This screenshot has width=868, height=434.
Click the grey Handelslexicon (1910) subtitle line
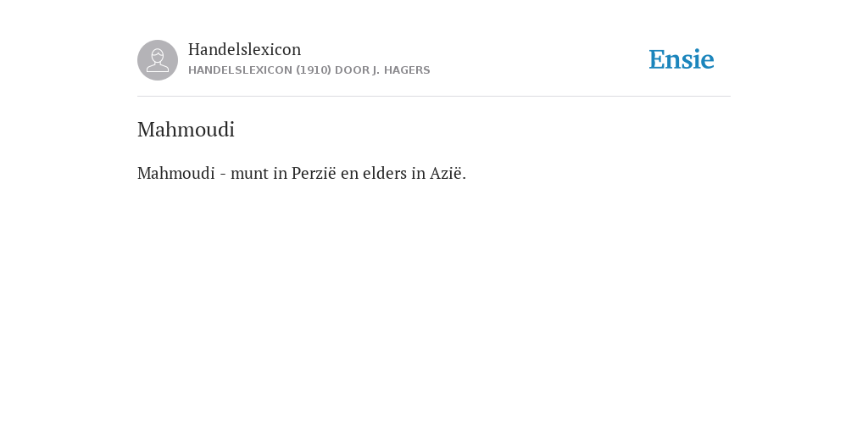click(309, 70)
